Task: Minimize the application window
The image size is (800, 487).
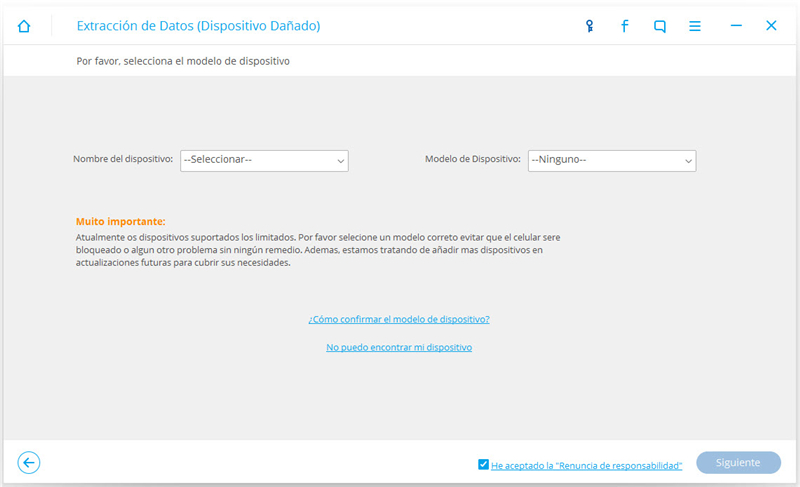Action: [x=736, y=25]
